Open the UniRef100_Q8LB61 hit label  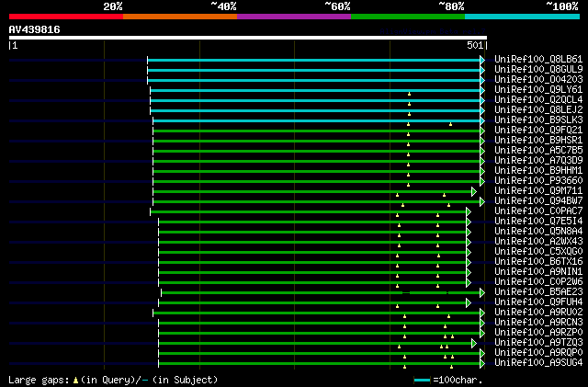point(538,59)
